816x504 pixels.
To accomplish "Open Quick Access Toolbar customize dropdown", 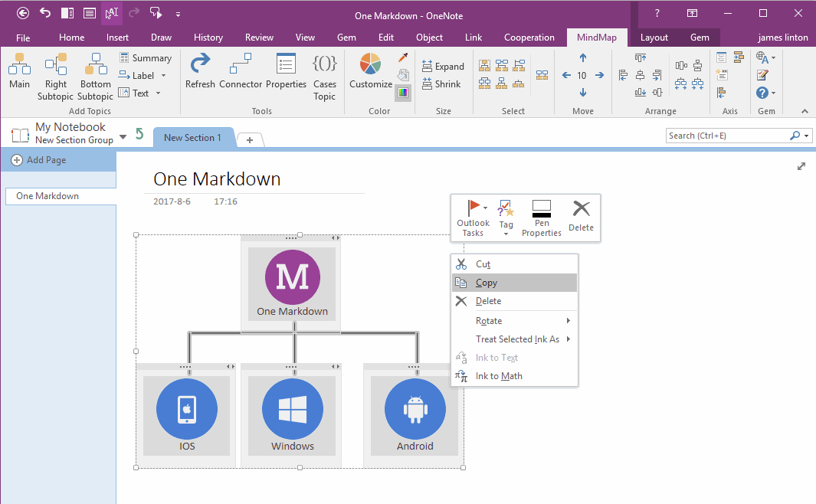I will (x=178, y=14).
